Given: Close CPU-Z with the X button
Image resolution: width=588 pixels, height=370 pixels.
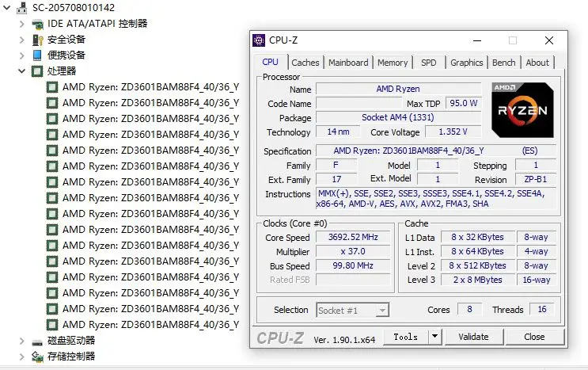Looking at the screenshot, I should [549, 40].
